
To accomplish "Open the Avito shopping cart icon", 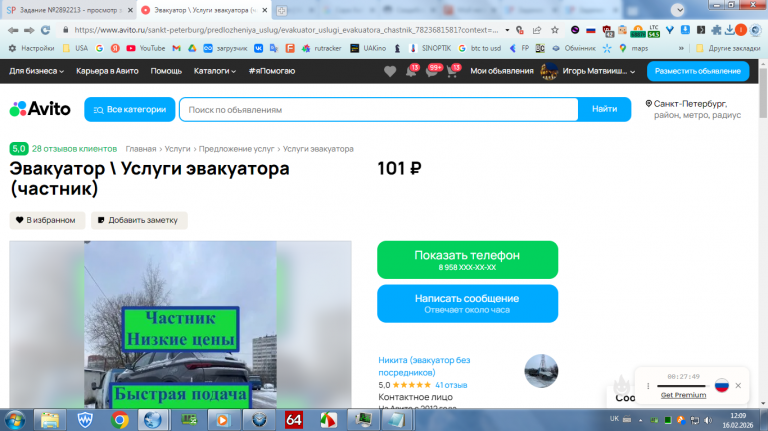I will [453, 72].
